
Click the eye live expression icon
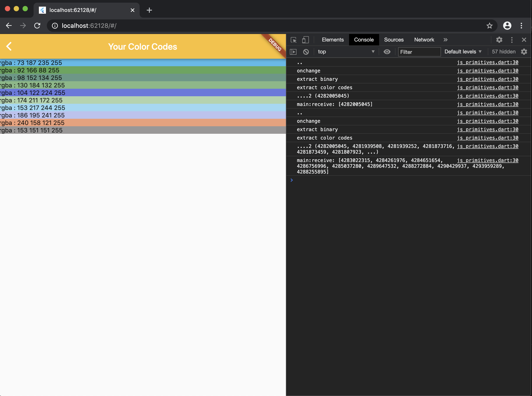coord(387,52)
